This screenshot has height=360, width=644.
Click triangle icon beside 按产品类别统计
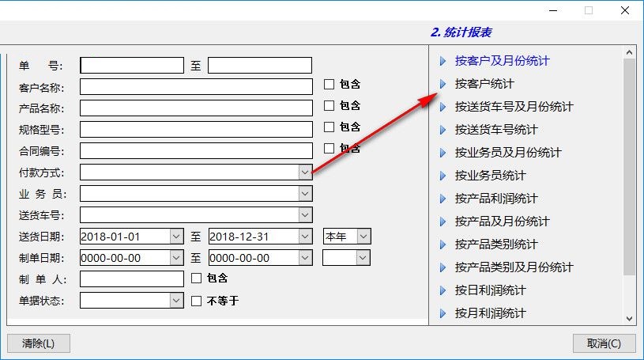pos(443,244)
